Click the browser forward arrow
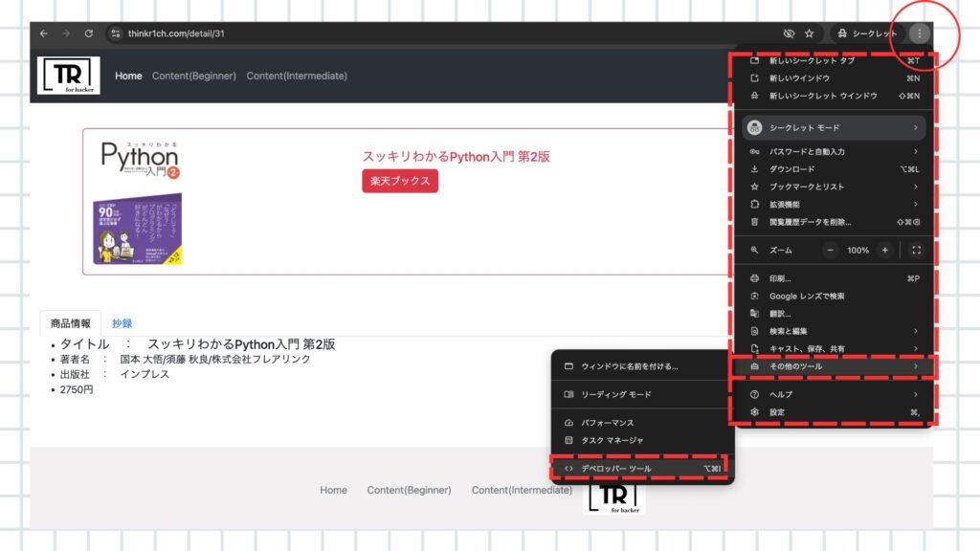The height and width of the screenshot is (551, 980). pos(66,33)
